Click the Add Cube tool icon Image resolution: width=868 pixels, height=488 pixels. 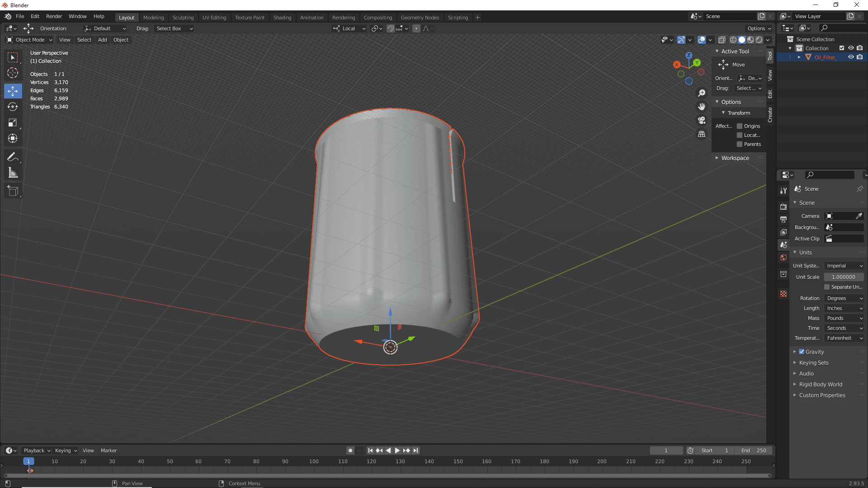(13, 191)
